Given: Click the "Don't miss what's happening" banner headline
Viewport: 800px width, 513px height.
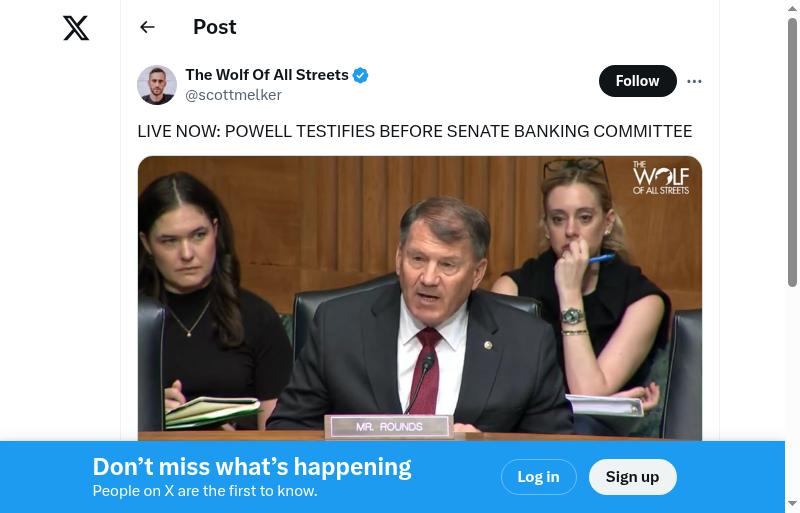Looking at the screenshot, I should 252,467.
